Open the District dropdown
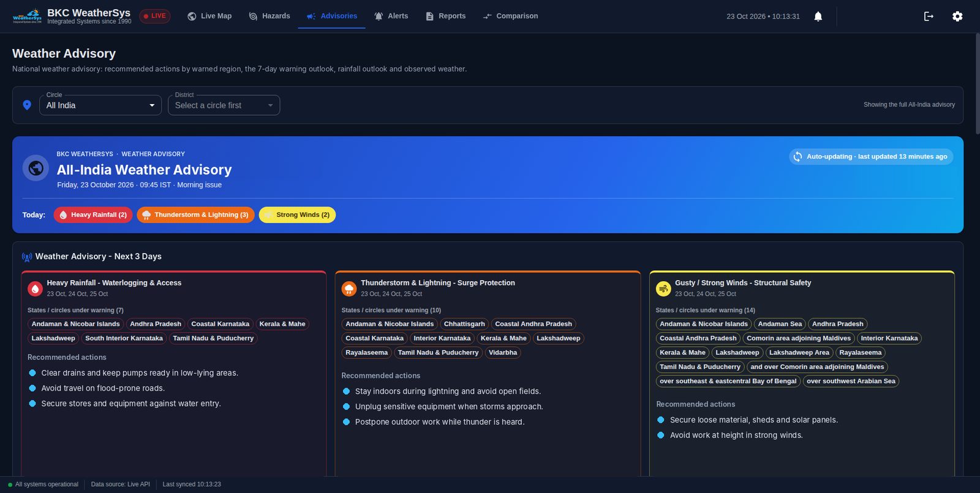Screen dimensions: 980x493 tap(224, 105)
